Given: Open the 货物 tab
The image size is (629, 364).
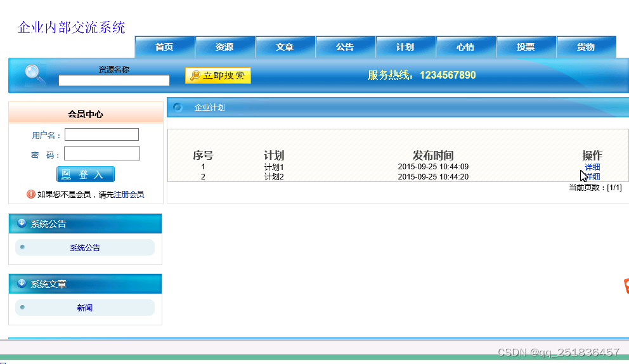Looking at the screenshot, I should pyautogui.click(x=586, y=47).
